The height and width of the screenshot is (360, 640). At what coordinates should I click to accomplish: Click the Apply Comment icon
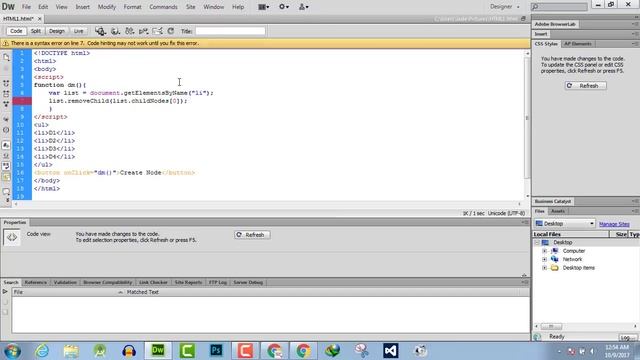coord(6,191)
